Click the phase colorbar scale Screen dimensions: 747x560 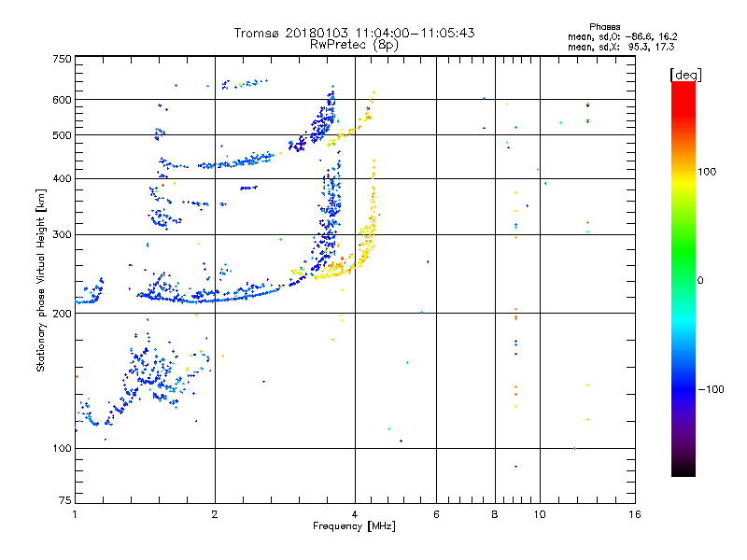click(x=684, y=279)
